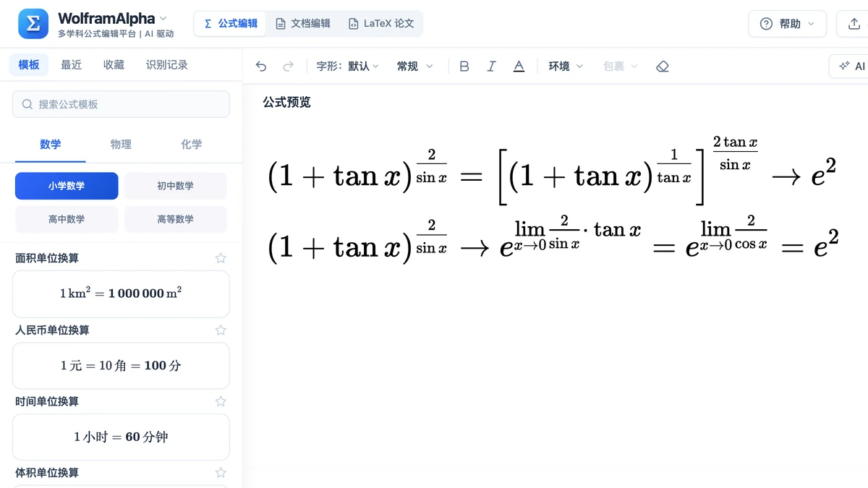Select the 收藏 sidebar tab
This screenshot has height=488, width=868.
(114, 65)
